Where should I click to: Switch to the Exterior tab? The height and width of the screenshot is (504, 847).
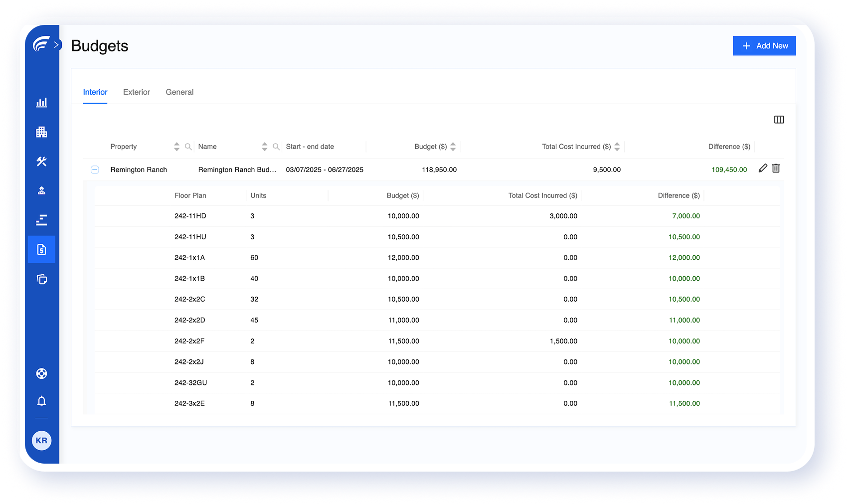(x=137, y=92)
